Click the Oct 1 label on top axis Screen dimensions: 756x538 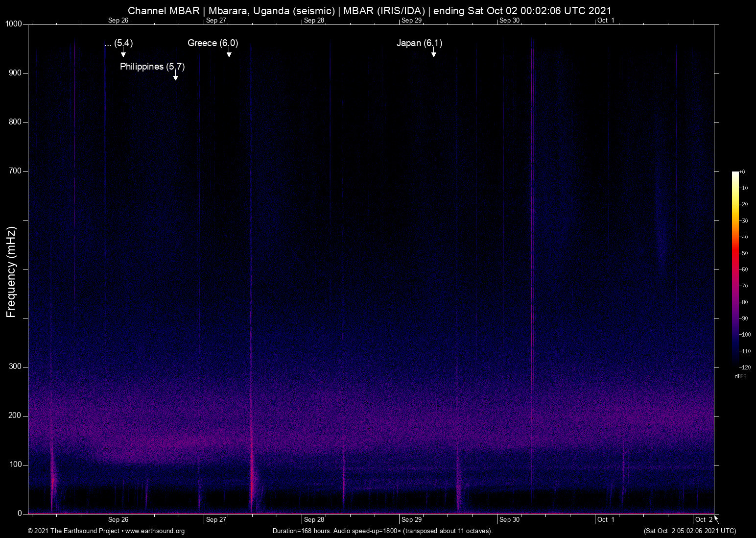click(x=606, y=21)
